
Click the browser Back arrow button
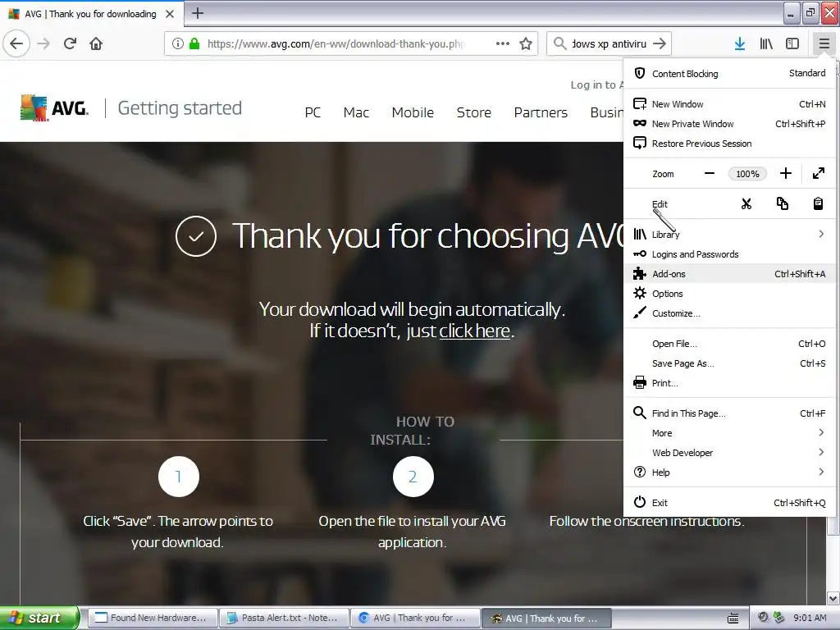[x=16, y=43]
